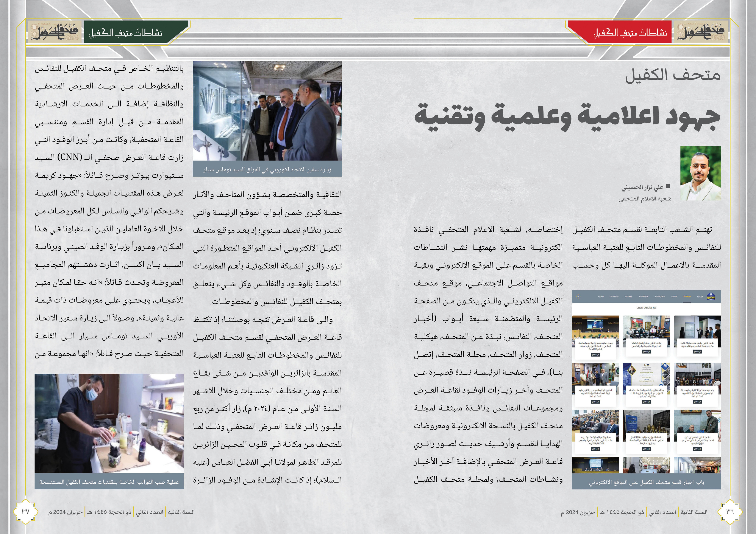Click 'ذو الحجة ١٤٤٥ هـ' in the page 37 footer
The height and width of the screenshot is (534, 756).
109,512
